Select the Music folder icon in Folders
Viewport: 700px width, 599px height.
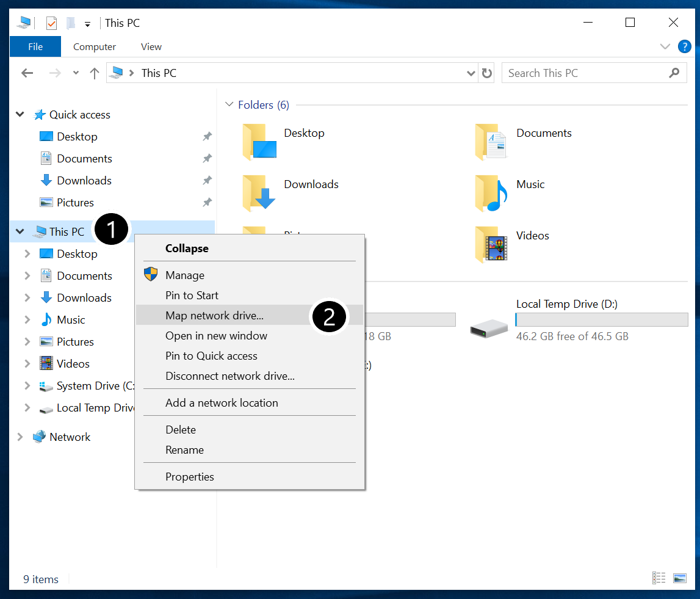click(x=491, y=193)
